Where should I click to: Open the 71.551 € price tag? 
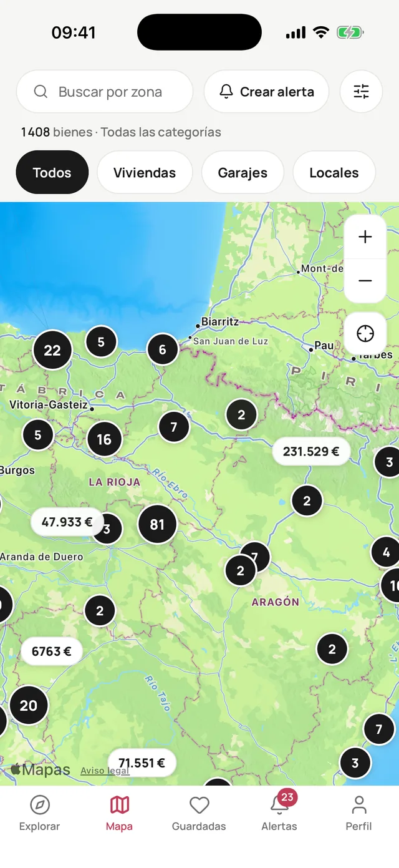[142, 763]
